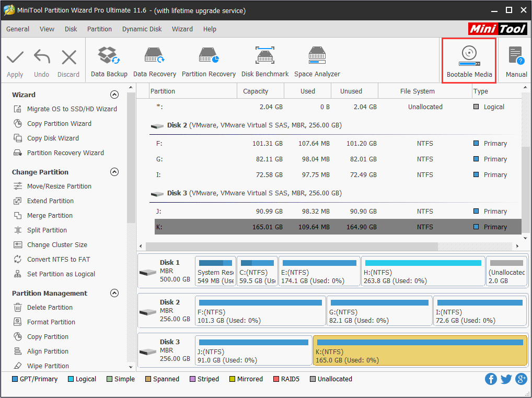The image size is (532, 398).
Task: Open the Twitter share icon
Action: click(506, 379)
